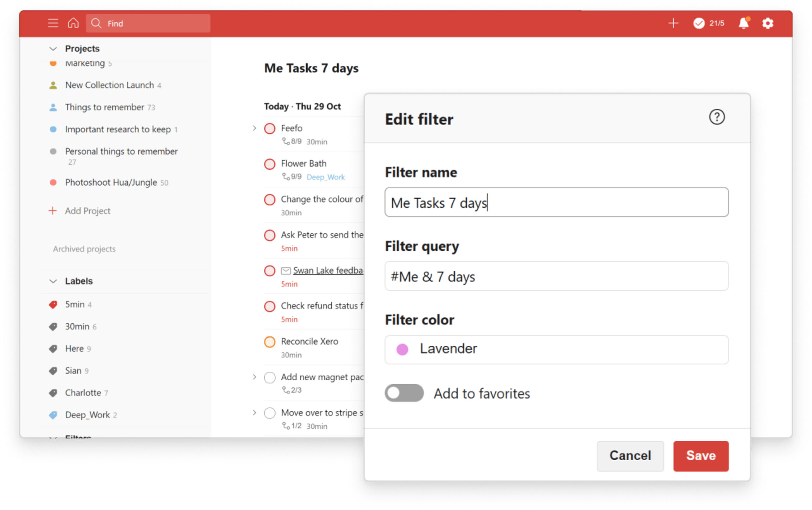Complete the Flower Bath task checkbox

click(x=270, y=164)
